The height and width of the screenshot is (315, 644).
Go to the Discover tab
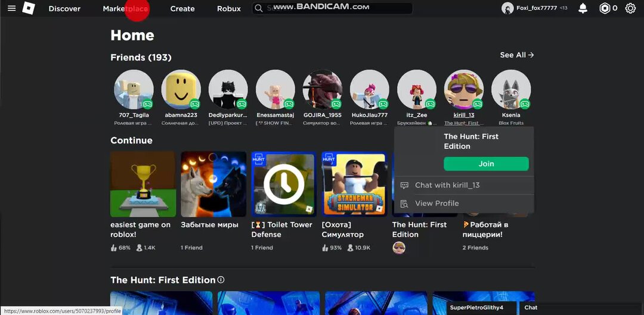point(64,8)
